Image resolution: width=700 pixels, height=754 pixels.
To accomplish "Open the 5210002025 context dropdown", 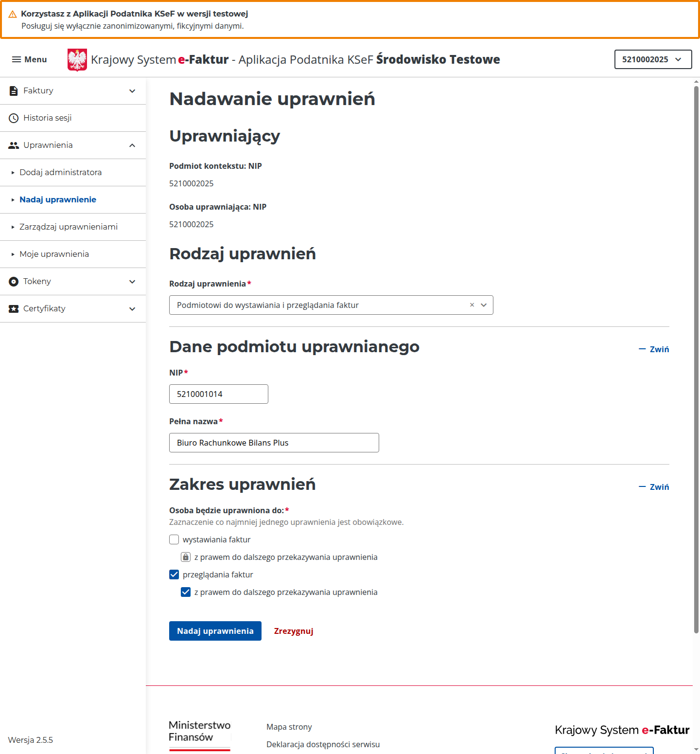I will pyautogui.click(x=653, y=59).
